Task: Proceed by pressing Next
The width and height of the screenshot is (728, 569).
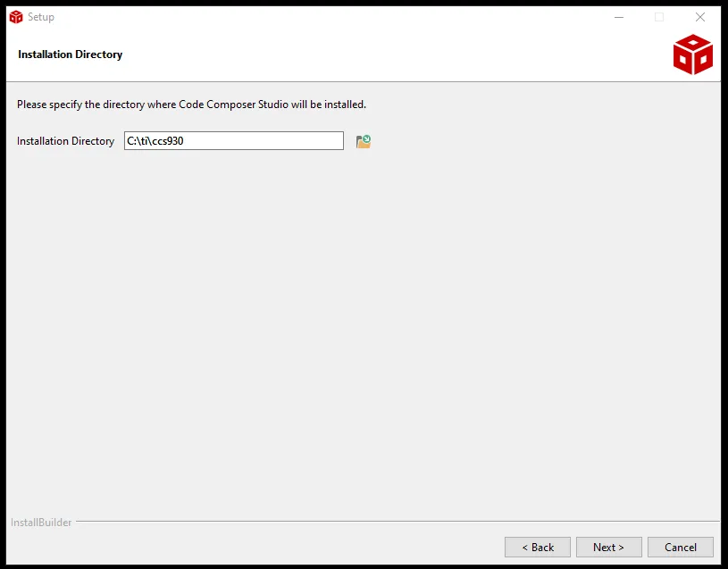Action: [609, 547]
